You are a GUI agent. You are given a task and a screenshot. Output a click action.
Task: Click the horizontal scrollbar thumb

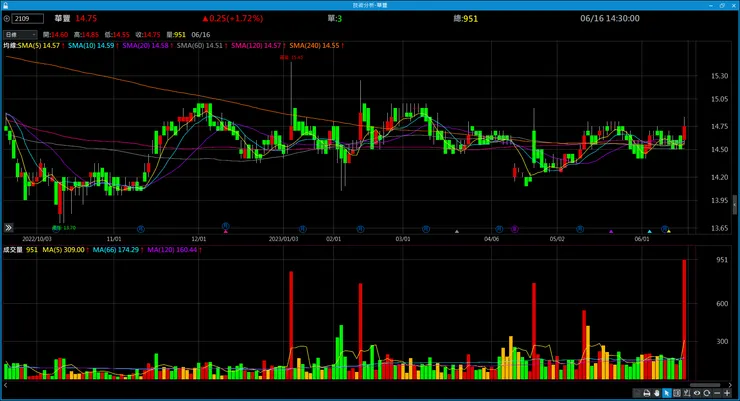click(705, 385)
